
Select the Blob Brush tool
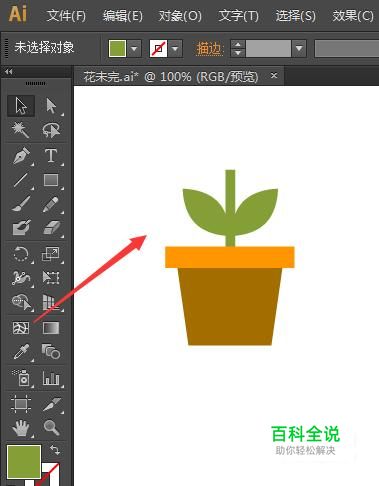pyautogui.click(x=21, y=228)
